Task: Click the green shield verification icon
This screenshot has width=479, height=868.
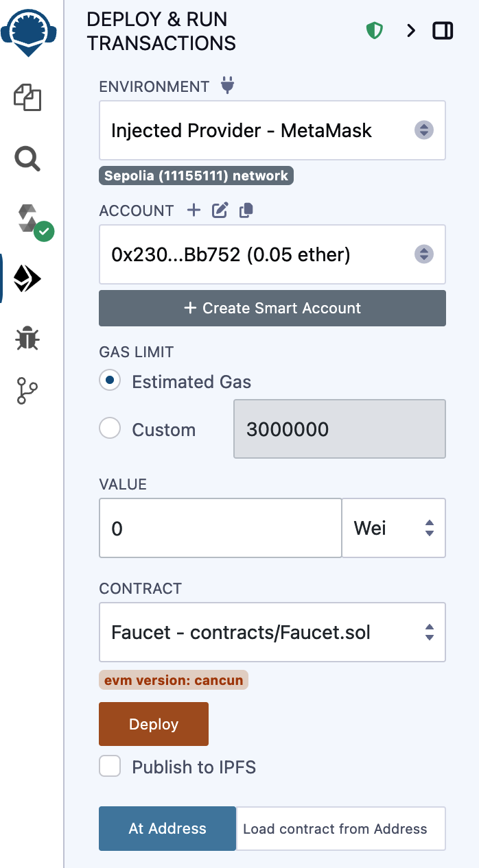Action: [374, 30]
